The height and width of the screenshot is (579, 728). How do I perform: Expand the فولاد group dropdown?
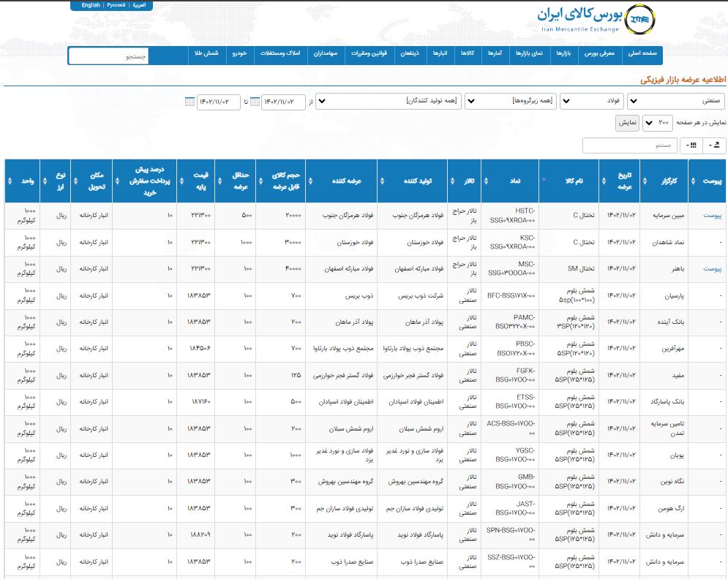coord(592,101)
